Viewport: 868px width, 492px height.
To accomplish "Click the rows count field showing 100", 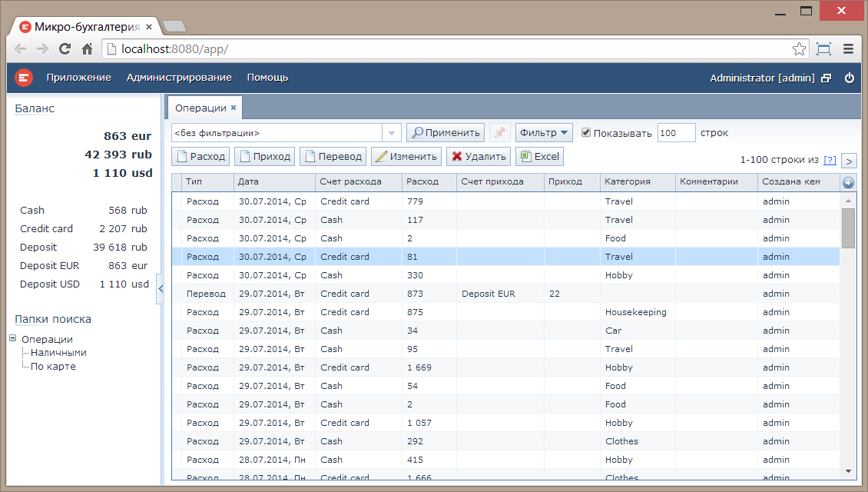I will (676, 133).
